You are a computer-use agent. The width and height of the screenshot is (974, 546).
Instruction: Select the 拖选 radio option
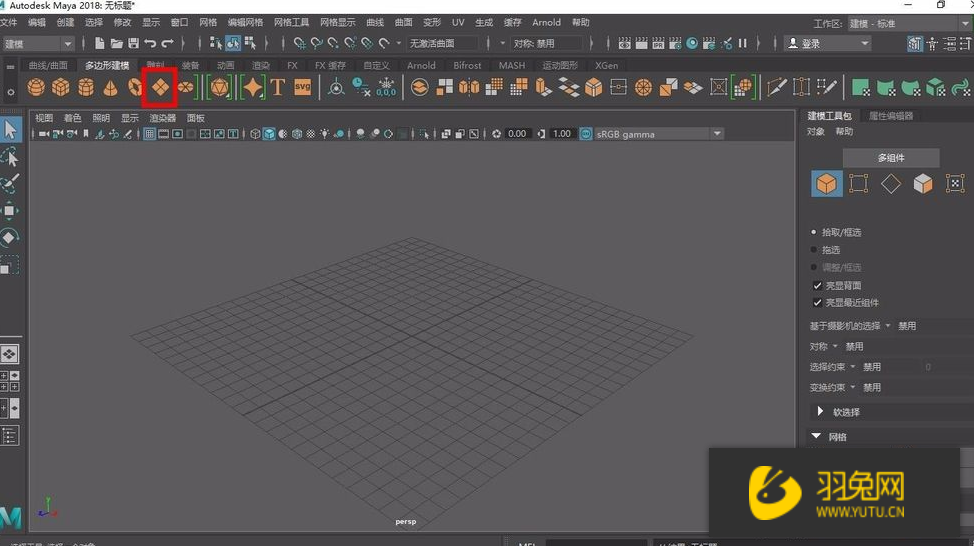(x=815, y=250)
